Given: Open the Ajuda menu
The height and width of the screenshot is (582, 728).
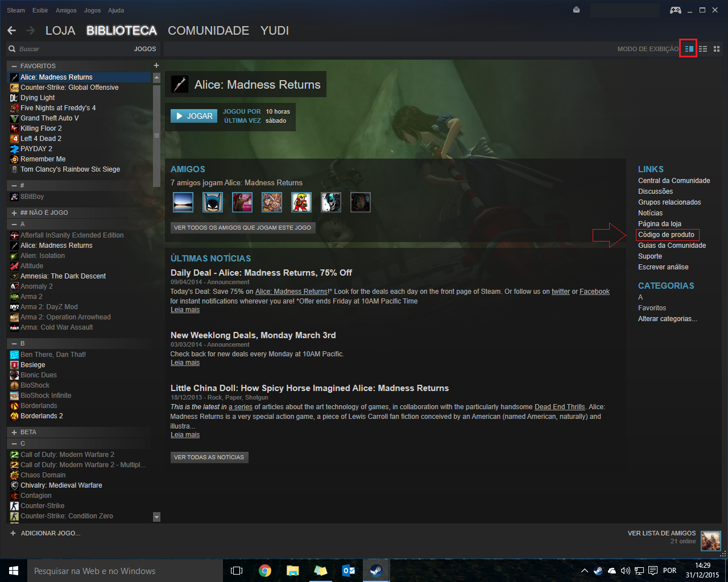Looking at the screenshot, I should [116, 10].
